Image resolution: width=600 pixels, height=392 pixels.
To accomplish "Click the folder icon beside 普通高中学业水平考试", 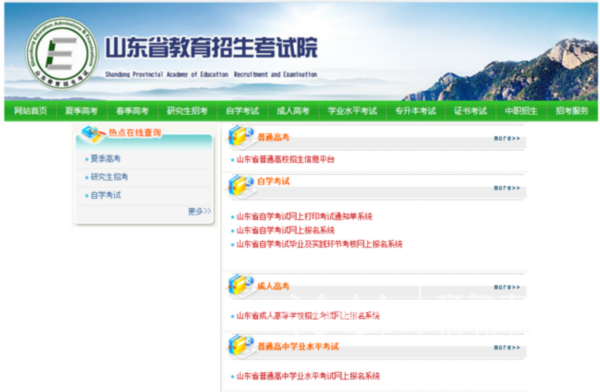I will click(x=241, y=346).
